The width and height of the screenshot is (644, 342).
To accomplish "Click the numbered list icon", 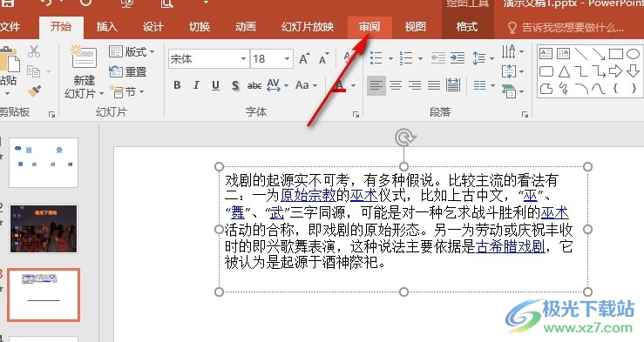I will [406, 58].
